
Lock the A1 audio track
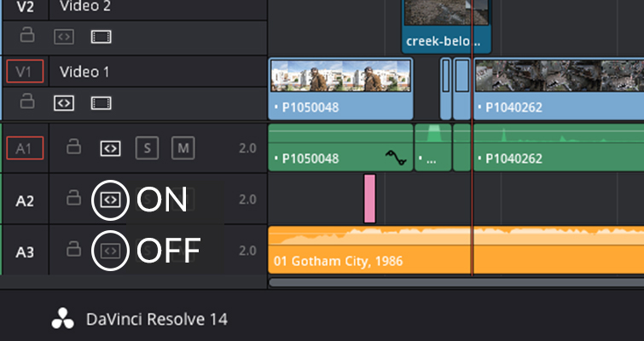[73, 147]
